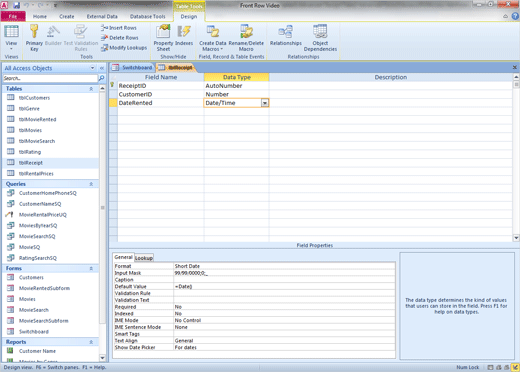Select the Design ribbon tab
Viewport: 520px width, 372px height.
(189, 16)
